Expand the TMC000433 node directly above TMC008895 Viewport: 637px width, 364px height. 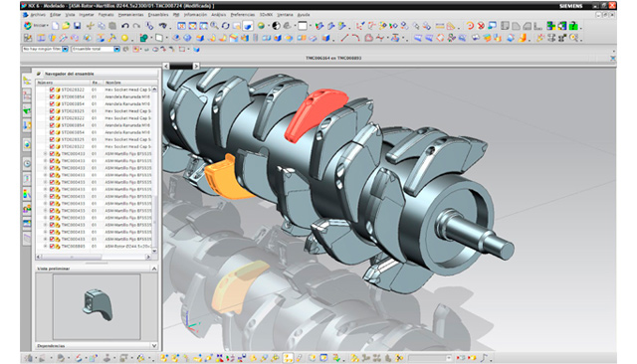pos(46,239)
